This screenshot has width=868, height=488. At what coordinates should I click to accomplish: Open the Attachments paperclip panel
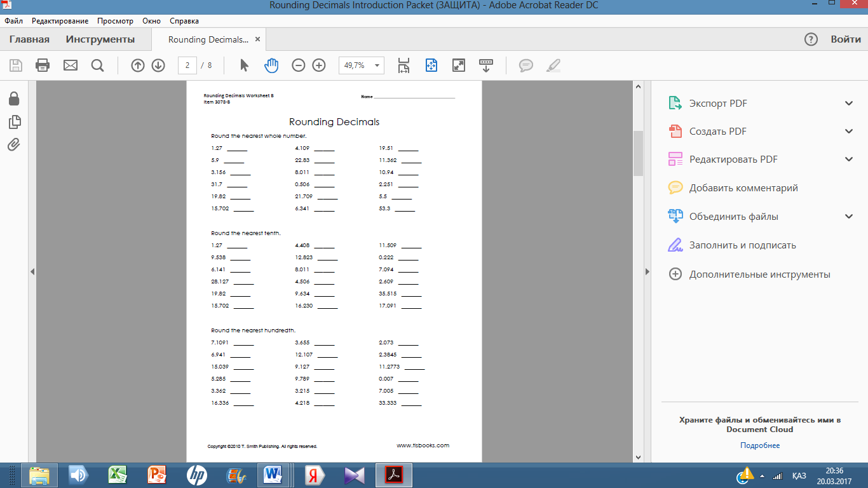pos(14,145)
